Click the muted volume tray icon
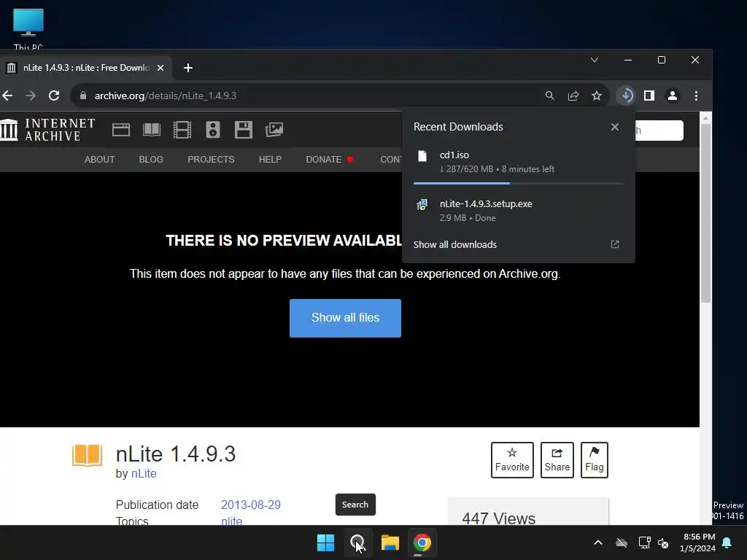747x560 pixels. point(662,542)
